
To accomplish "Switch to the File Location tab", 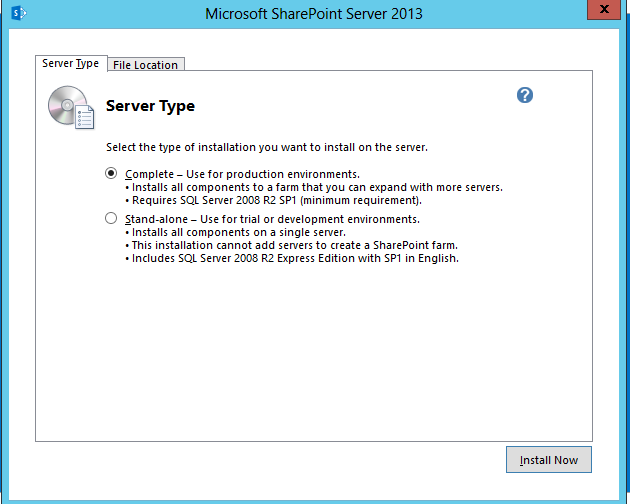I will click(x=145, y=65).
